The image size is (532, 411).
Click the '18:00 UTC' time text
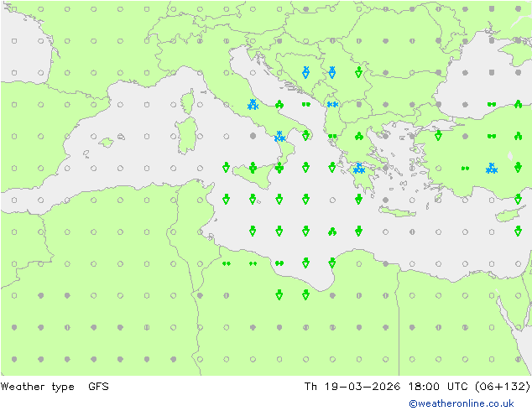pos(438,386)
